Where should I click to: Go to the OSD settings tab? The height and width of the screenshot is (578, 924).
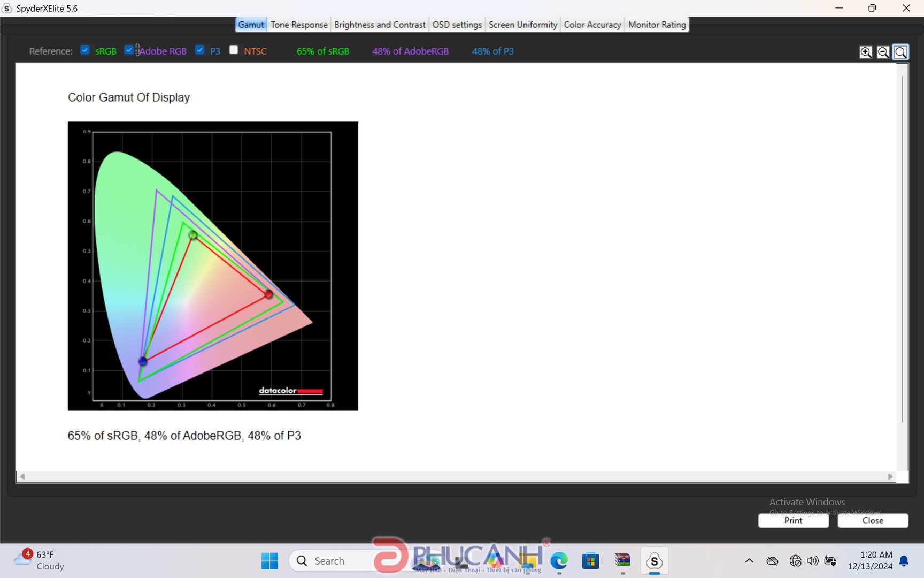457,25
